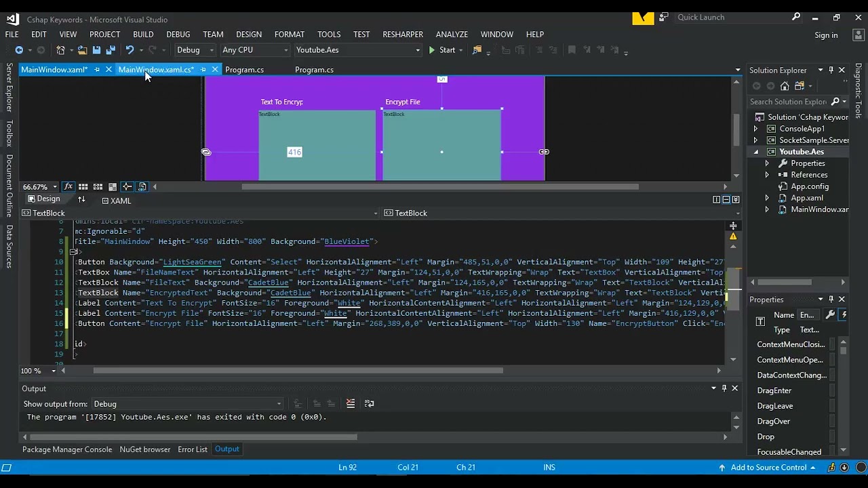Click the yellow warning indicator icon
The height and width of the screenshot is (488, 868).
(733, 237)
